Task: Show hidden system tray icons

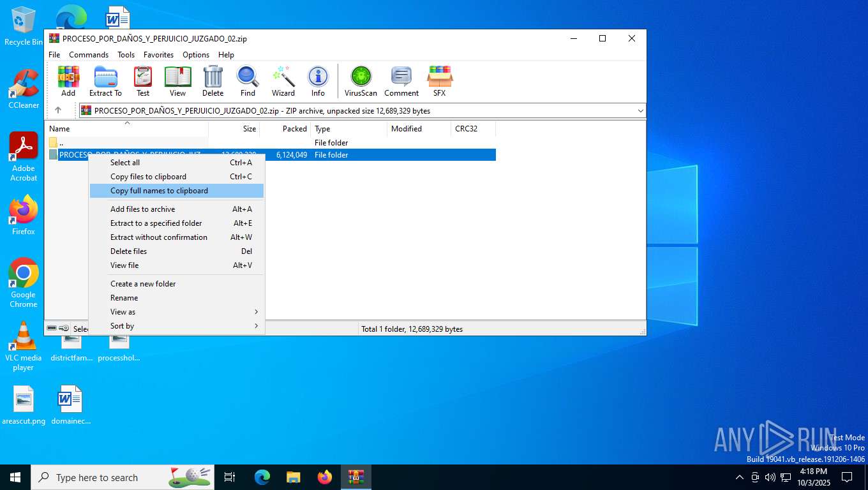Action: 740,477
